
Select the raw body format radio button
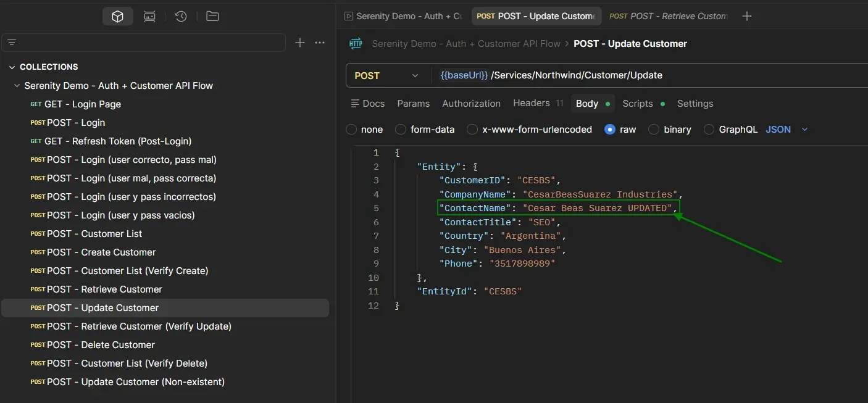pos(609,130)
